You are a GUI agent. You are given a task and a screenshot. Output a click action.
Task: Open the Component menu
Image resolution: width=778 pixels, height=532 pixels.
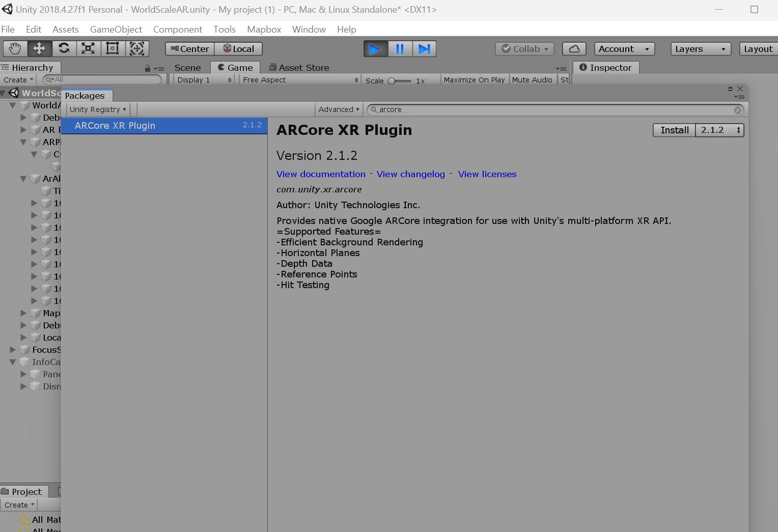pos(178,30)
